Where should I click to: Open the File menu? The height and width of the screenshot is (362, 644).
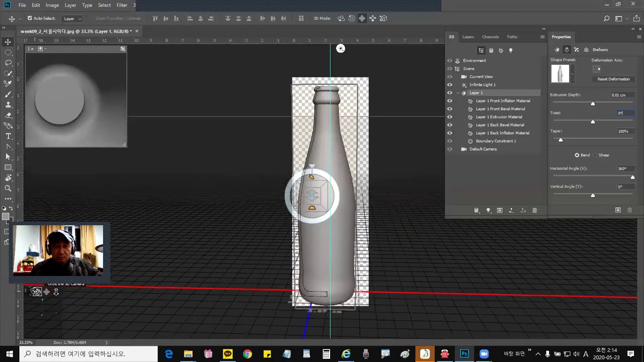point(22,5)
